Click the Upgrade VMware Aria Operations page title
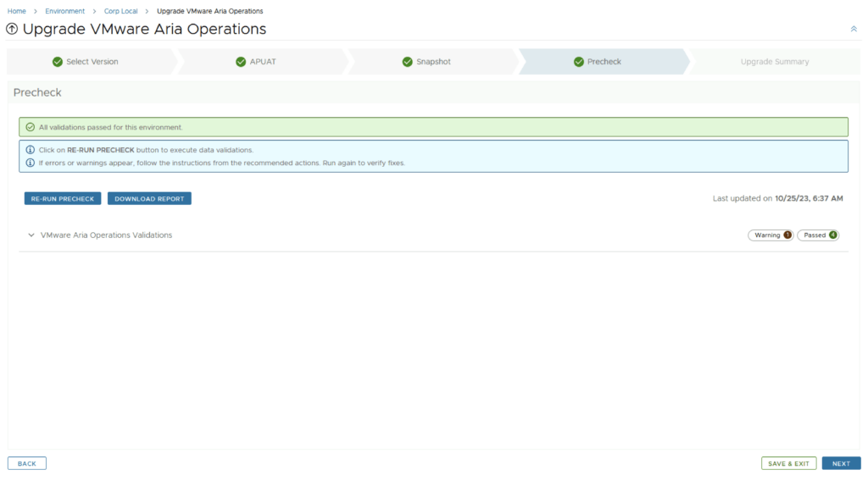Image resolution: width=868 pixels, height=481 pixels. pos(144,29)
